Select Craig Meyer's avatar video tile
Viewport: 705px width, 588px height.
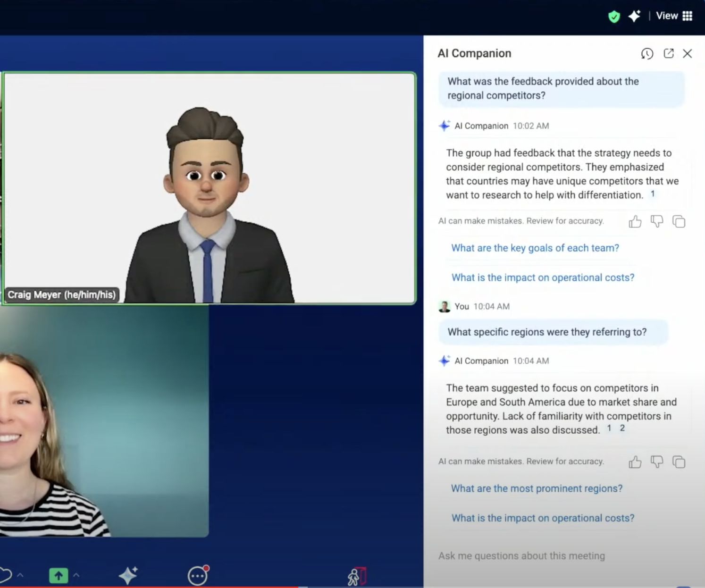point(210,188)
